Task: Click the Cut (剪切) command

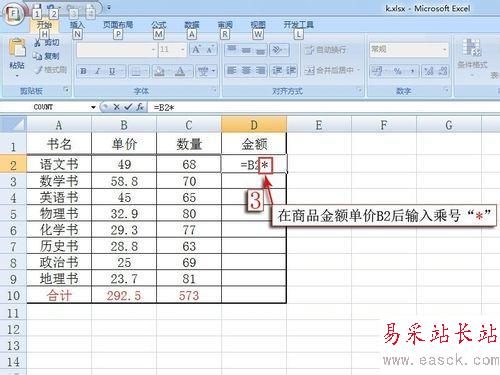Action: (x=47, y=42)
